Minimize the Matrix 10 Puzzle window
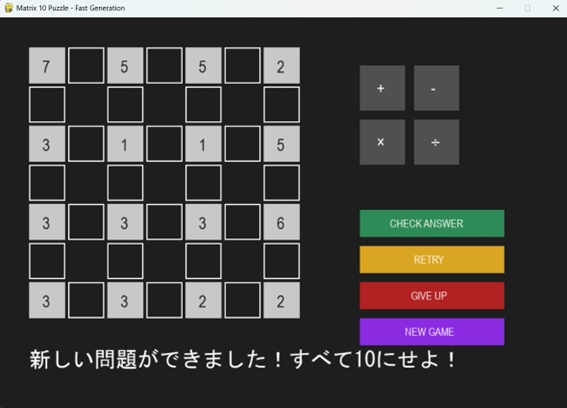 (499, 8)
